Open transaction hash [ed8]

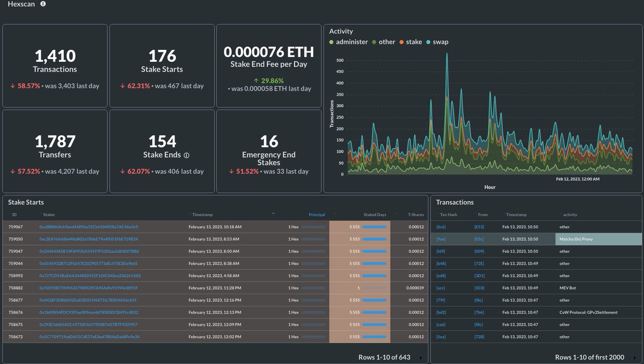coord(441,276)
